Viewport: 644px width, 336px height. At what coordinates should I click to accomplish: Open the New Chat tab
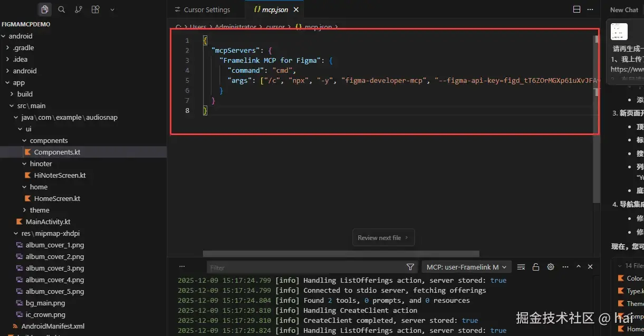(624, 9)
